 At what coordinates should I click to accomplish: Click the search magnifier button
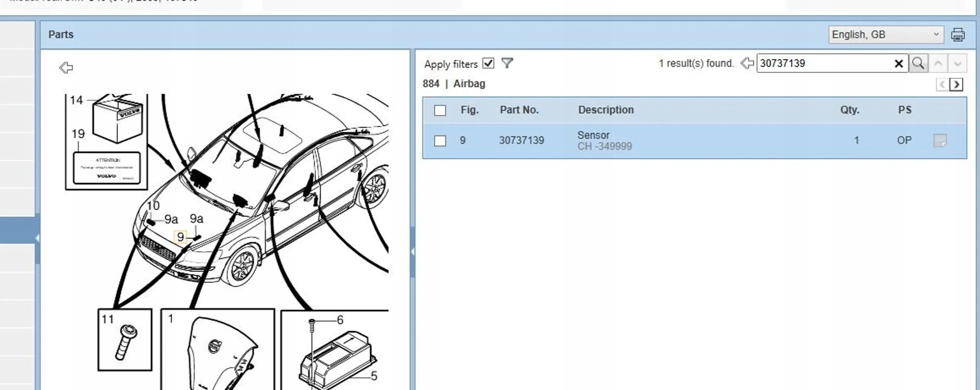(x=918, y=63)
